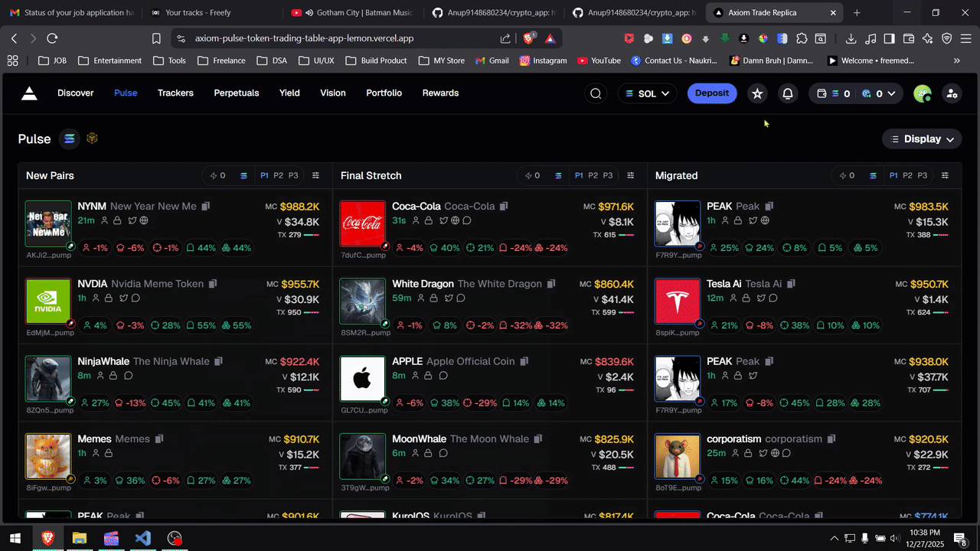The width and height of the screenshot is (980, 551).
Task: Switch to the BNB chain icon next to Pulse
Action: pyautogui.click(x=92, y=139)
